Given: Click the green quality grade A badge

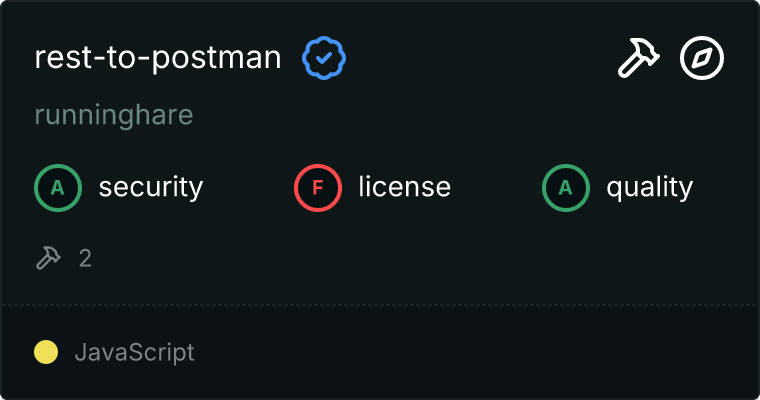Looking at the screenshot, I should coord(565,187).
